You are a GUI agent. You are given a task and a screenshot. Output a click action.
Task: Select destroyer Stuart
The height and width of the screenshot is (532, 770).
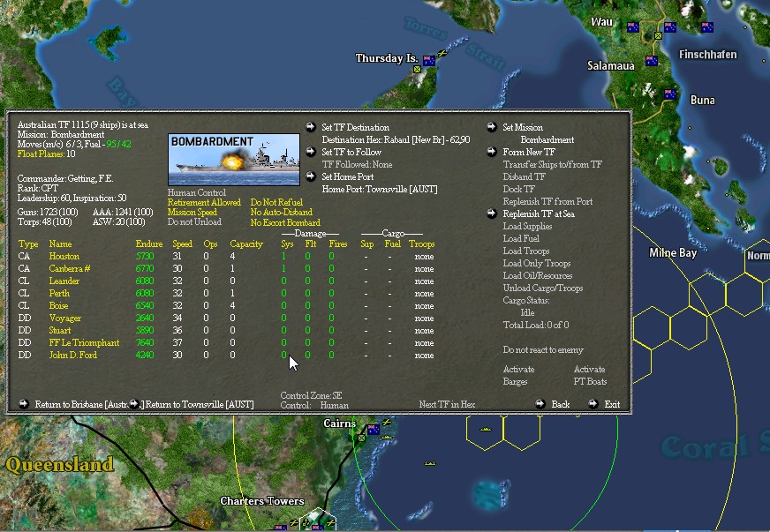point(59,330)
